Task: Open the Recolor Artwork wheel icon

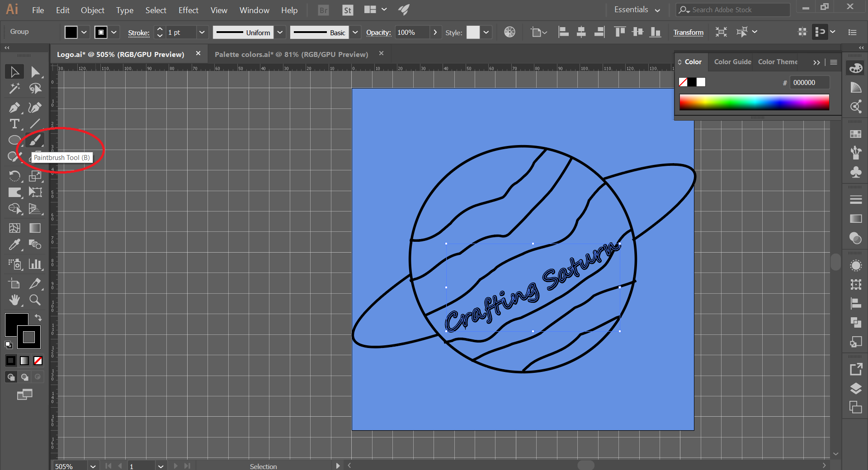Action: pyautogui.click(x=509, y=32)
